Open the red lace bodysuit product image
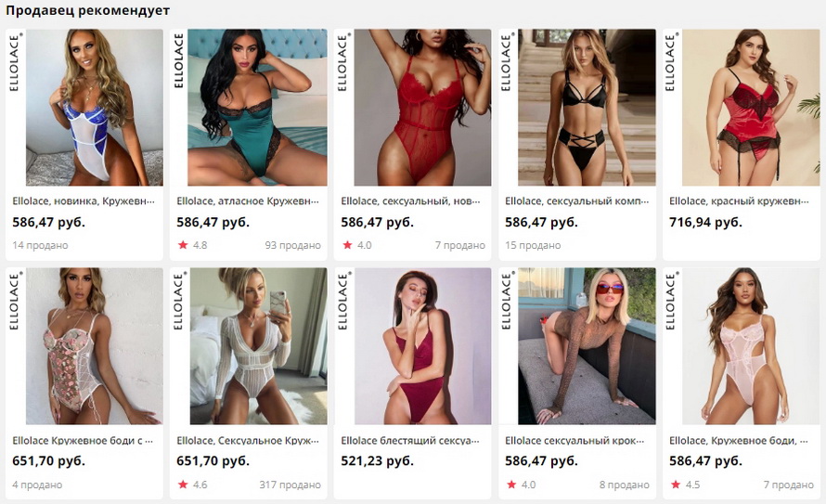 coord(412,107)
